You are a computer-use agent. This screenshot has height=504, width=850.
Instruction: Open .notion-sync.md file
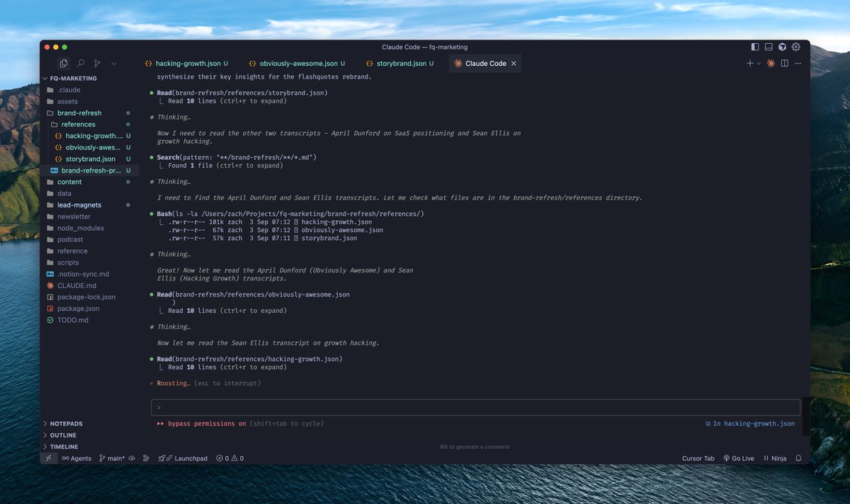[x=90, y=274]
